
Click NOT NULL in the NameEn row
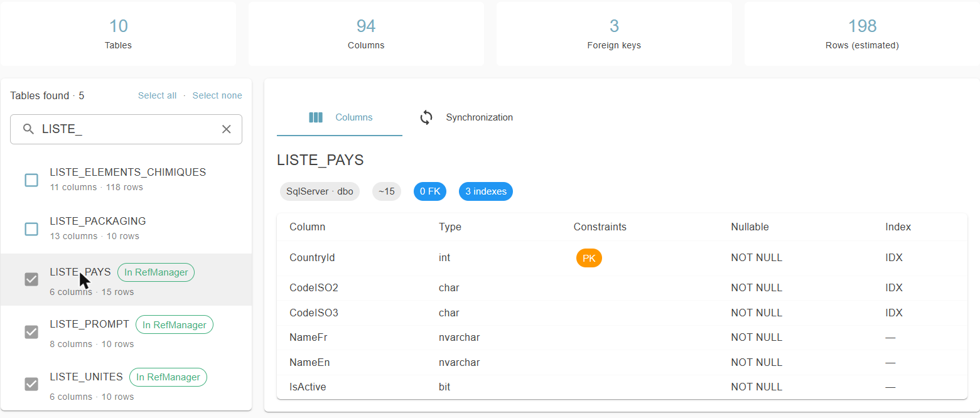(x=757, y=362)
